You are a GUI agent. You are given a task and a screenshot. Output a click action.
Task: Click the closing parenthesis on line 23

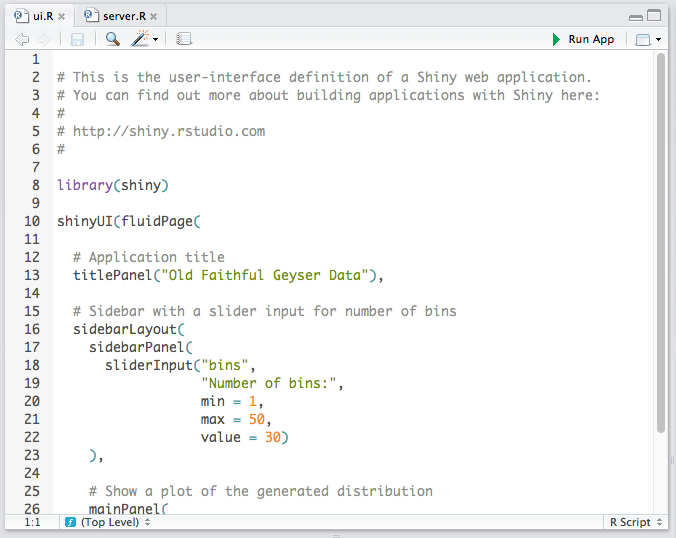coord(93,456)
